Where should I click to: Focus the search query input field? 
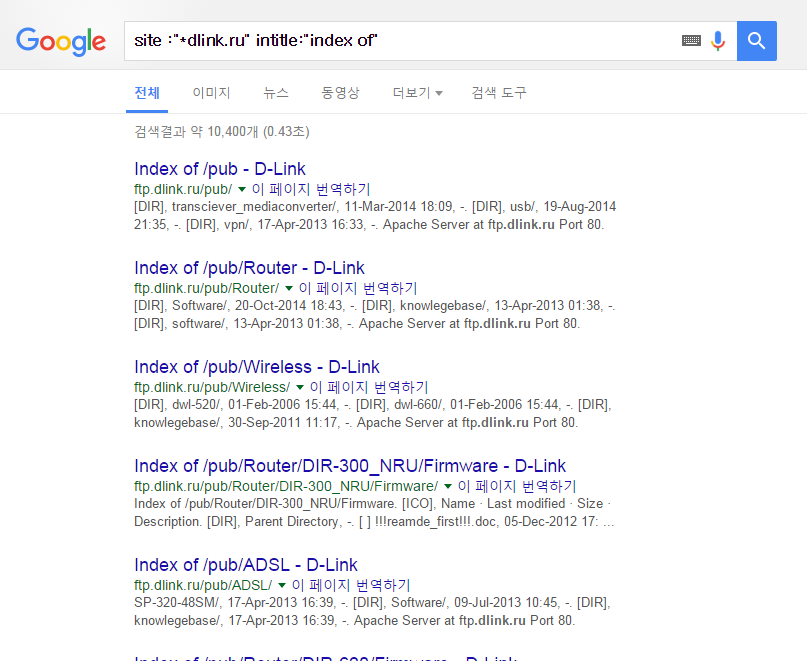401,41
